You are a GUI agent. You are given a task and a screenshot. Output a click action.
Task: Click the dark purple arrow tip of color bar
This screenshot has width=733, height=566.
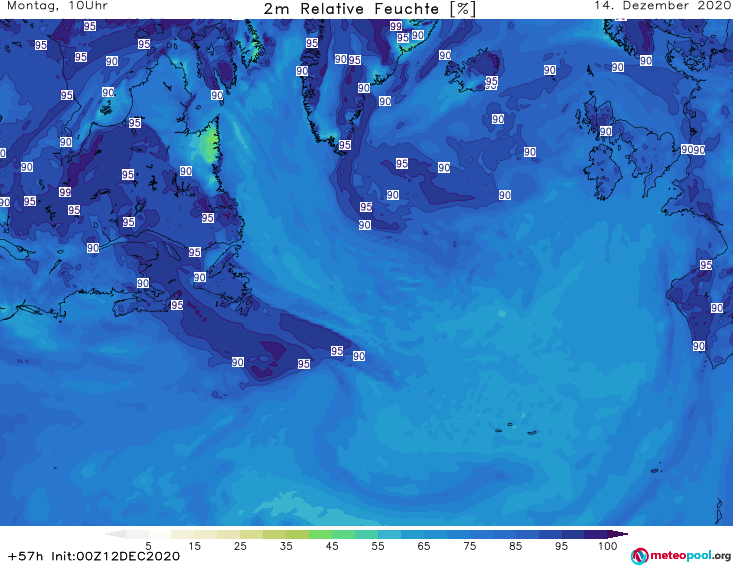pyautogui.click(x=620, y=534)
